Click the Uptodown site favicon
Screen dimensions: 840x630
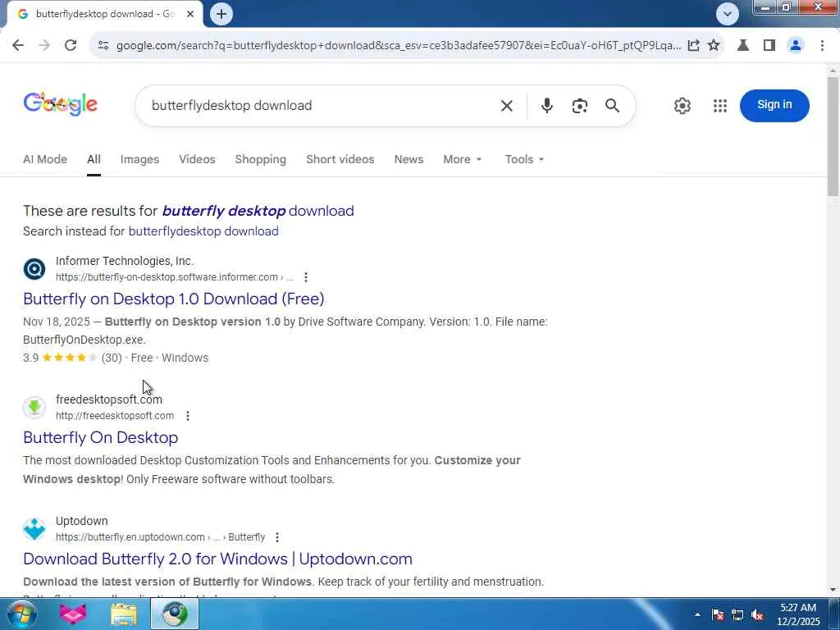tap(34, 529)
